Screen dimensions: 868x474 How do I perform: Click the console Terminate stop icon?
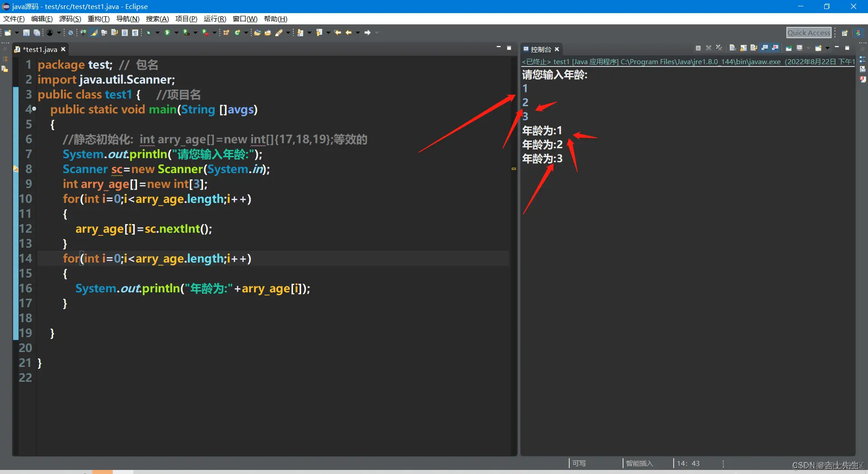(x=698, y=48)
